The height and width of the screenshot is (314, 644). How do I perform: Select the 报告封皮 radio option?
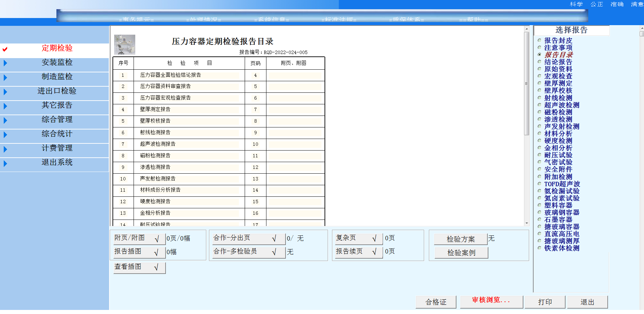539,40
